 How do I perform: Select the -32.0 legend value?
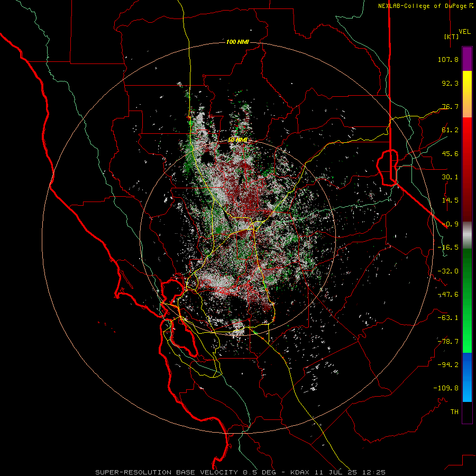click(448, 271)
